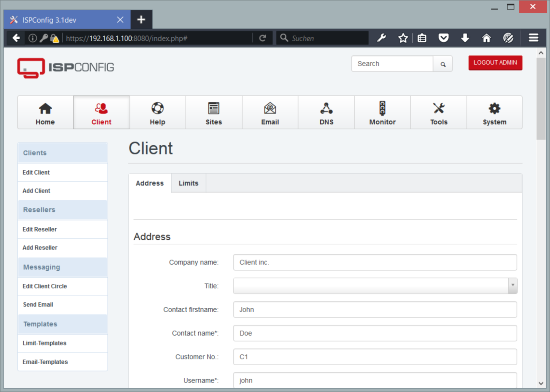Bookmark this page with star icon
This screenshot has height=392, width=550.
403,38
